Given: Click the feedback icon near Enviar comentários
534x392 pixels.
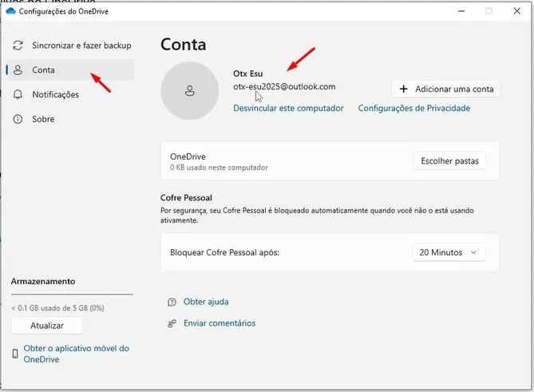Looking at the screenshot, I should [x=172, y=323].
